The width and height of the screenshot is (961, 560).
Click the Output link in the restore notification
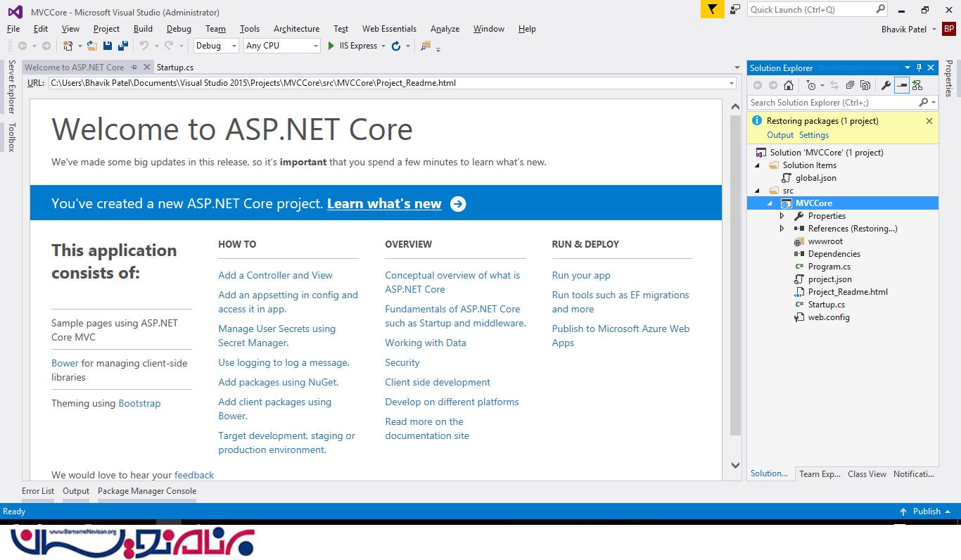tap(779, 135)
